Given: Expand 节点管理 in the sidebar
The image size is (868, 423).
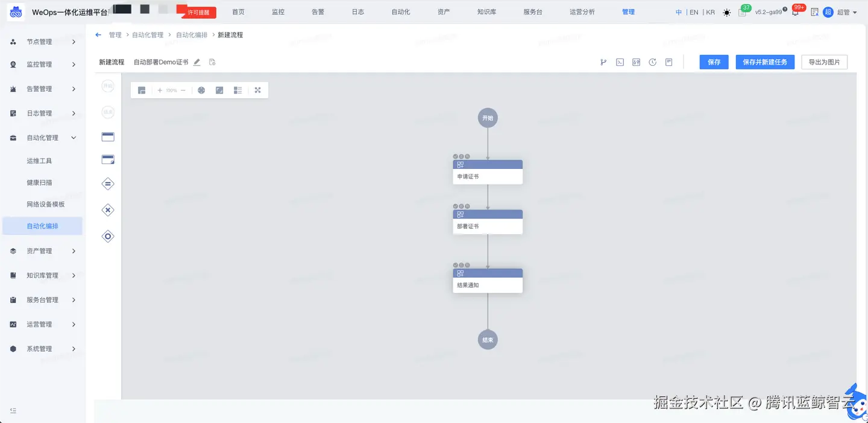Looking at the screenshot, I should pos(42,42).
